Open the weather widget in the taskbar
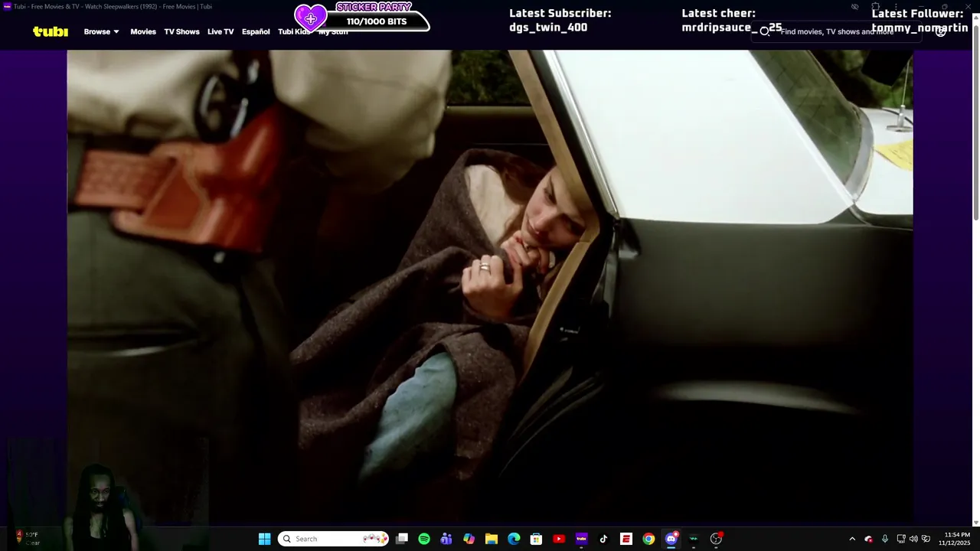 coord(27,539)
